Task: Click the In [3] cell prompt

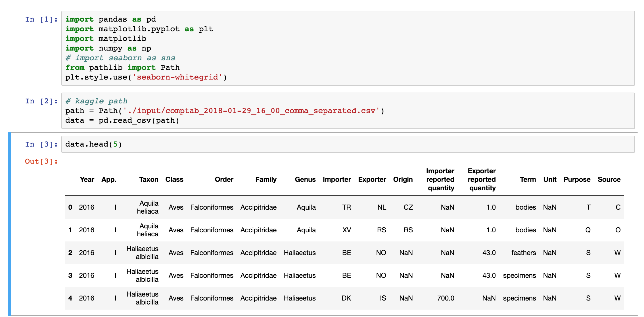Action: [41, 144]
